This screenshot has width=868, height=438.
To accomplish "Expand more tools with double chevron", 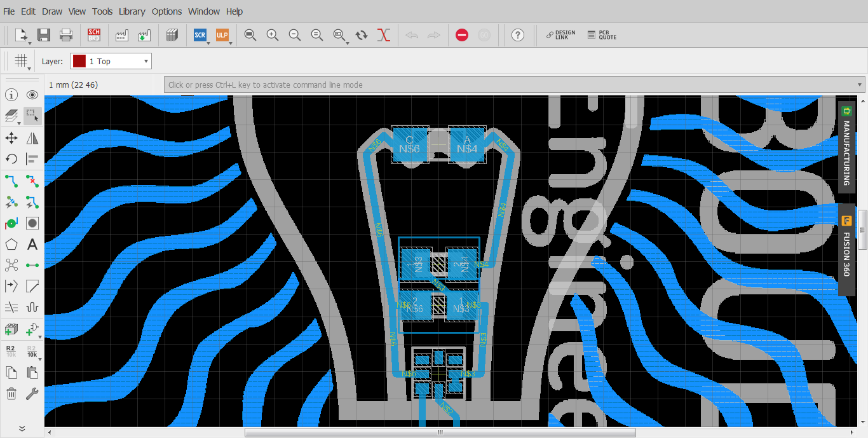I will pyautogui.click(x=22, y=428).
